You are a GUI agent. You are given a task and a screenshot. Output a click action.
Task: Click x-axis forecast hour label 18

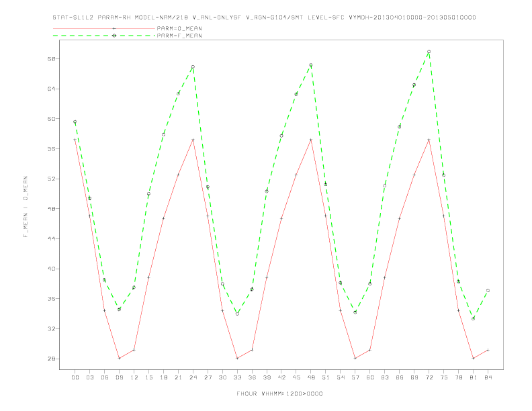(x=163, y=377)
